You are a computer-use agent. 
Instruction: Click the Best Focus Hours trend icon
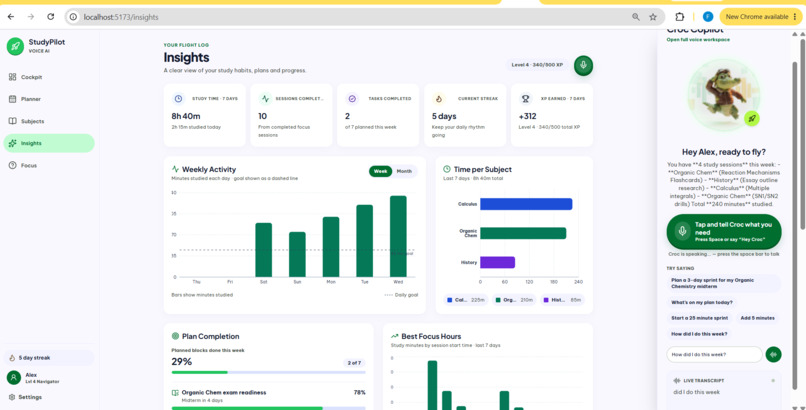pos(395,336)
